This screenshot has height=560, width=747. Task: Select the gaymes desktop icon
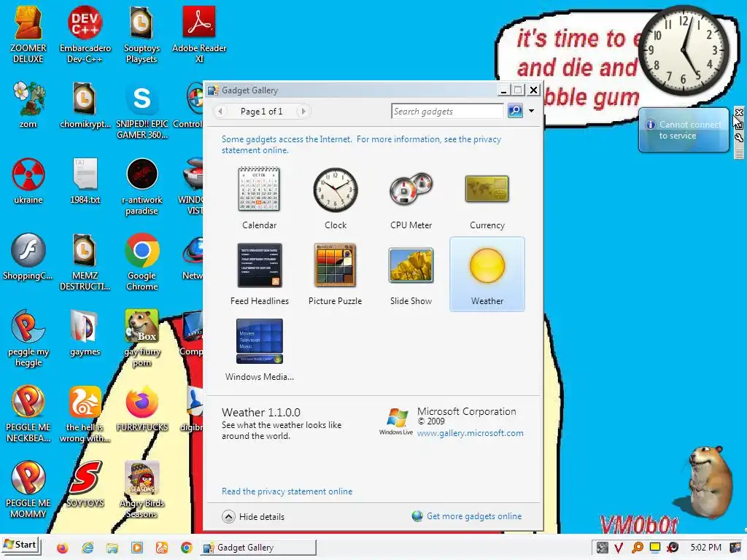coord(85,332)
